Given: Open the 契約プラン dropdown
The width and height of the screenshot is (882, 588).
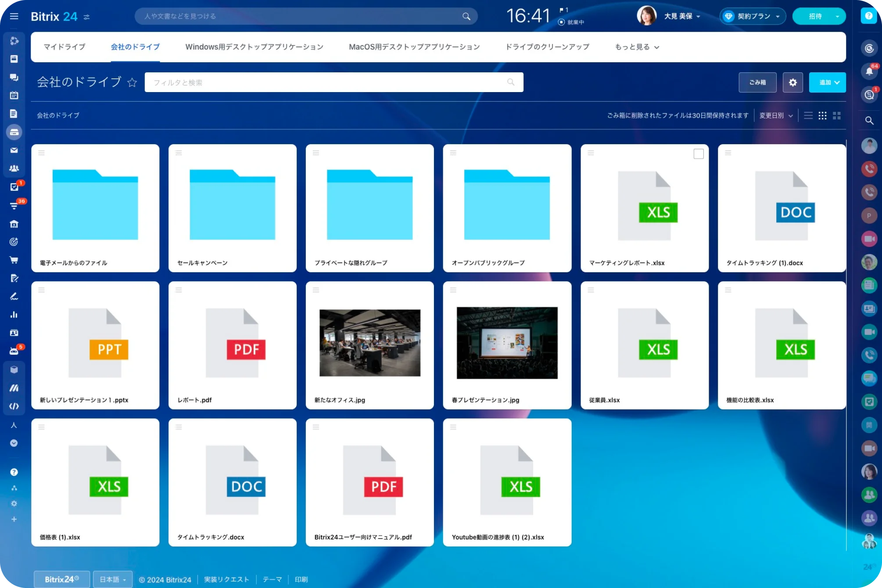Looking at the screenshot, I should tap(753, 16).
